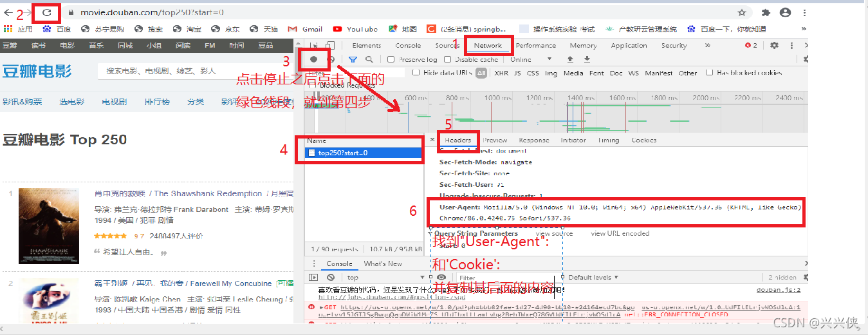Filter requests by JS

point(517,73)
